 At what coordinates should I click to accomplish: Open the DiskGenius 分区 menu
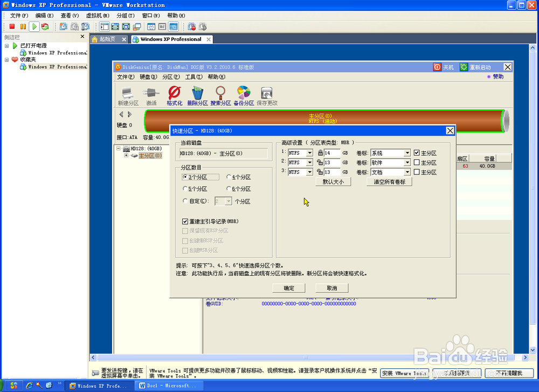pos(171,77)
